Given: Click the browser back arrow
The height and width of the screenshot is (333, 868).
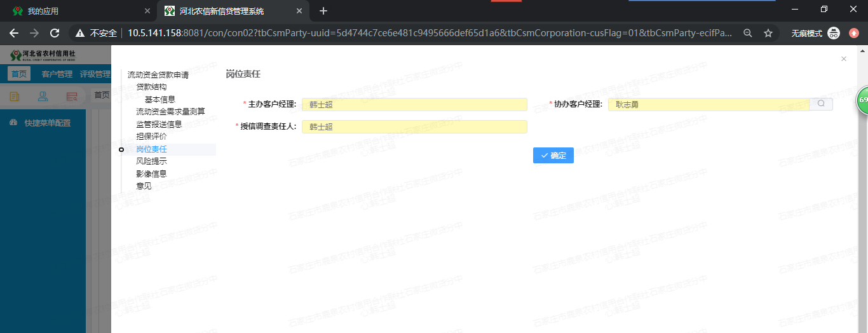Looking at the screenshot, I should click(14, 33).
